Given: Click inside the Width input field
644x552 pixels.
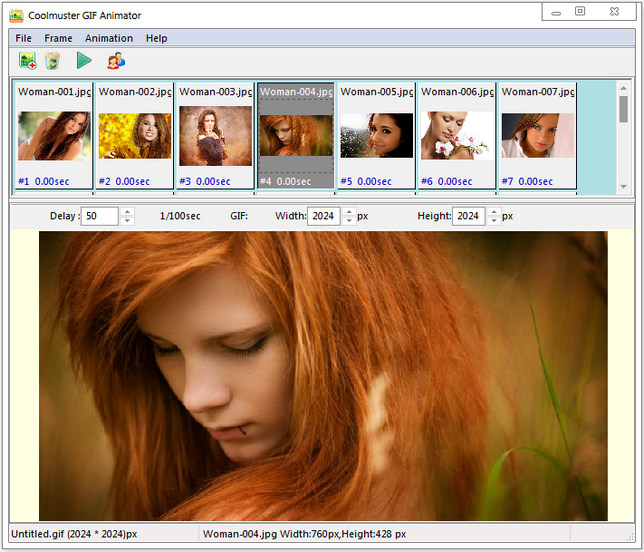Looking at the screenshot, I should pyautogui.click(x=323, y=216).
